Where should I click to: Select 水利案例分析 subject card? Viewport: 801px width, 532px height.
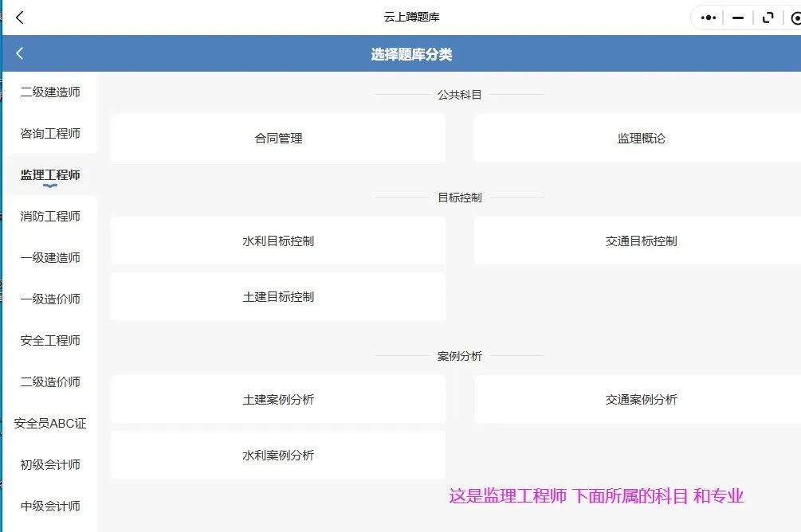pyautogui.click(x=278, y=456)
